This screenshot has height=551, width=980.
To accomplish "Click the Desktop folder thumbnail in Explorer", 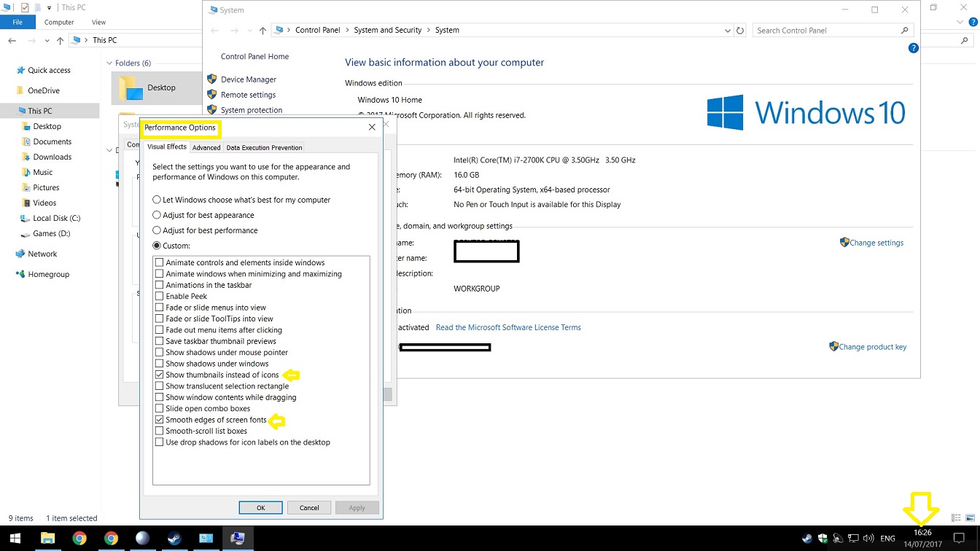I will point(131,87).
